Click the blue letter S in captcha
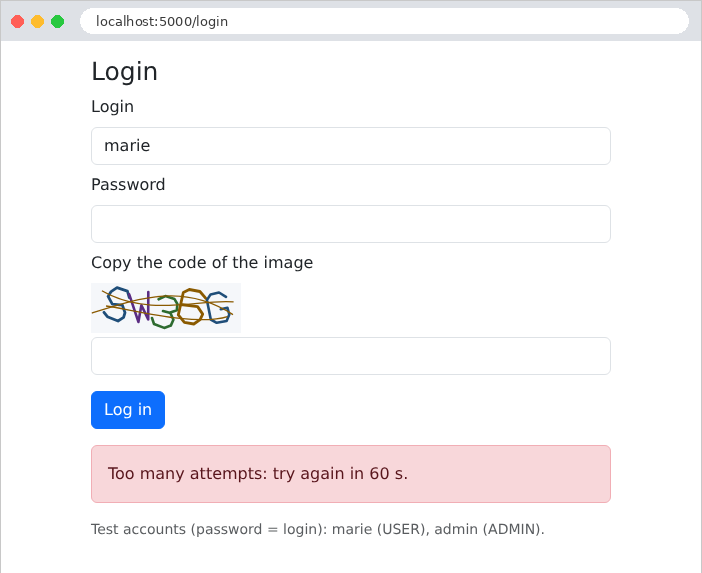Image resolution: width=702 pixels, height=573 pixels. [x=116, y=304]
